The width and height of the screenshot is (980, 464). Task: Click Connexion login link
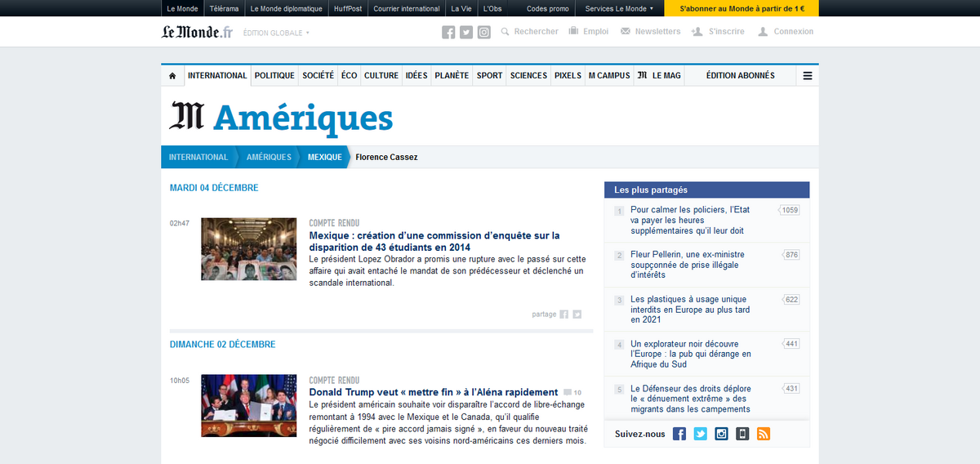(x=786, y=32)
